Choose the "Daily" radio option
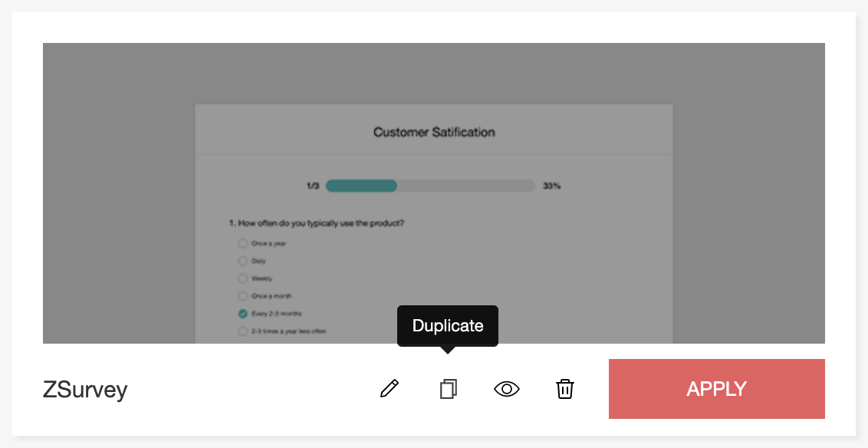This screenshot has width=868, height=448. 243,261
